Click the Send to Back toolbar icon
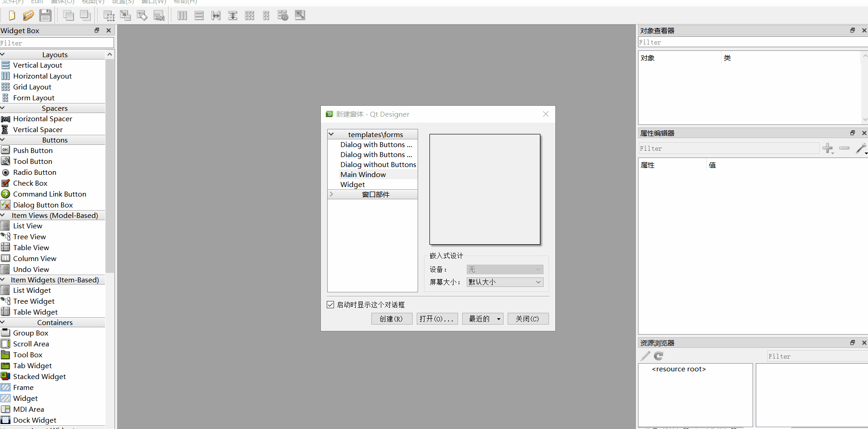The height and width of the screenshot is (429, 868). (x=85, y=15)
